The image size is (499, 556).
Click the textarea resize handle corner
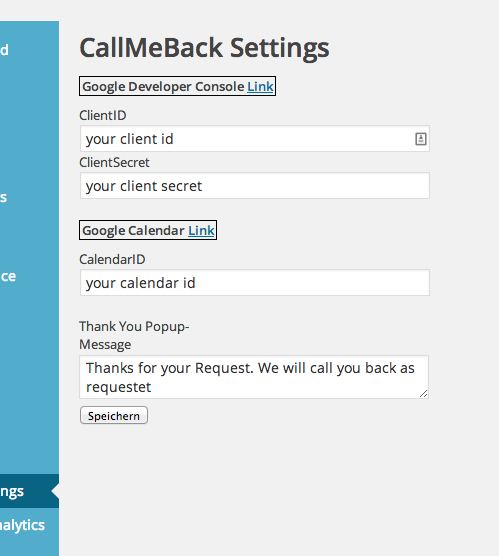pos(423,394)
